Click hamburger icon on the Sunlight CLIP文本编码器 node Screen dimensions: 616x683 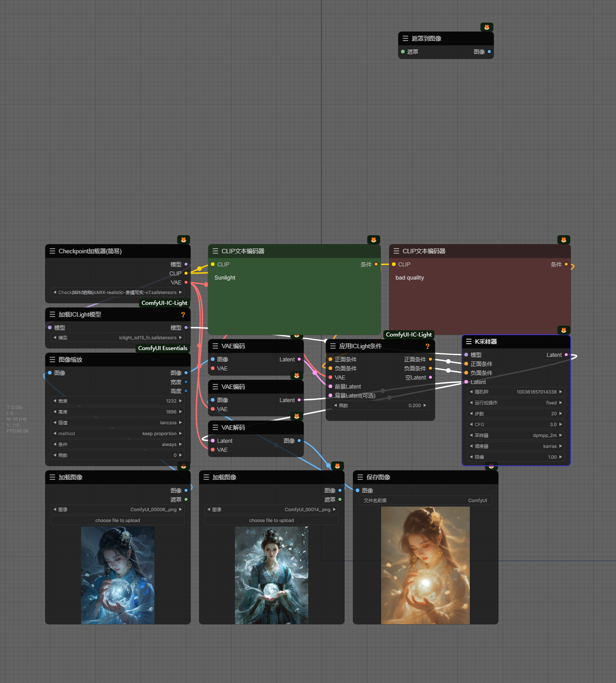pos(215,251)
